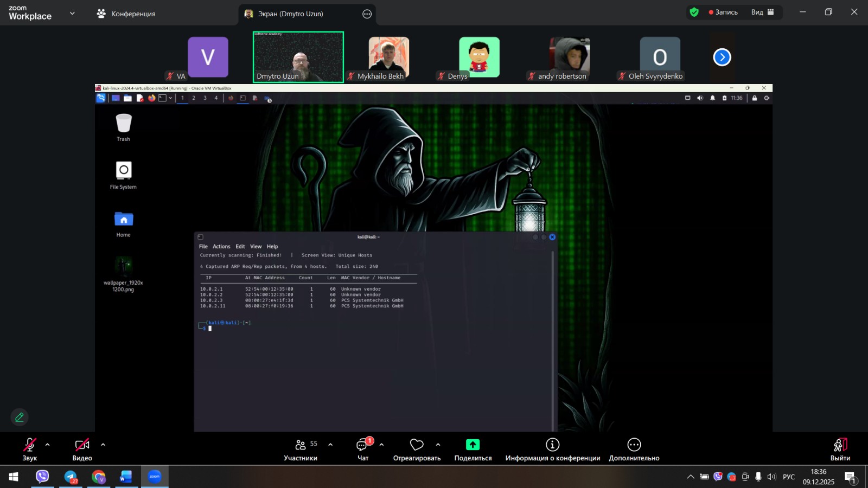The image size is (868, 488).
Task: Turn on the video camera
Action: tap(82, 445)
